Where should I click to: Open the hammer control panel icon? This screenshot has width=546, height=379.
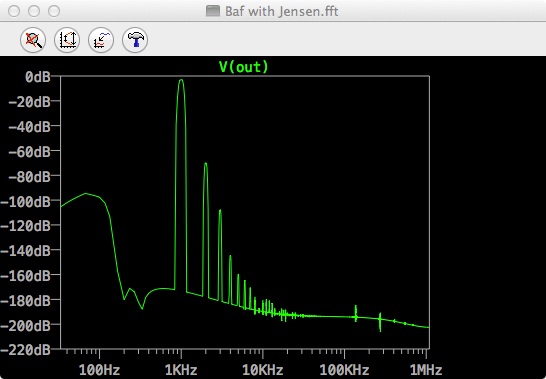pyautogui.click(x=135, y=40)
